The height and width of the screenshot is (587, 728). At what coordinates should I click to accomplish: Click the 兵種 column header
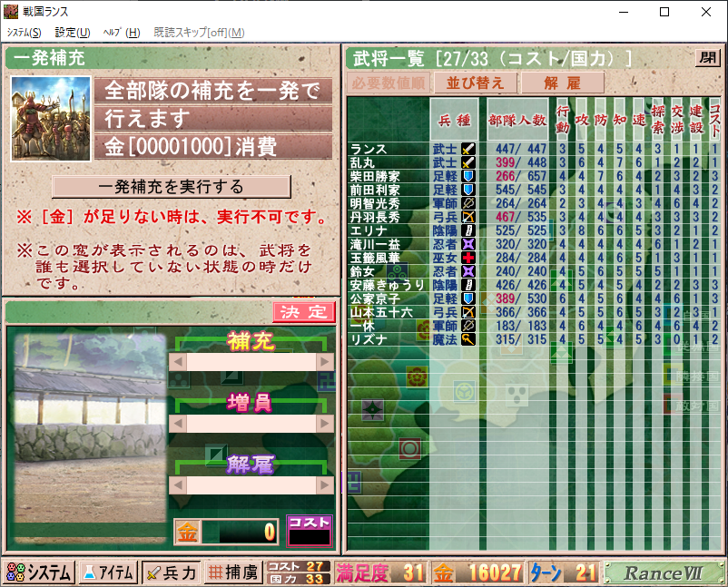pos(454,120)
